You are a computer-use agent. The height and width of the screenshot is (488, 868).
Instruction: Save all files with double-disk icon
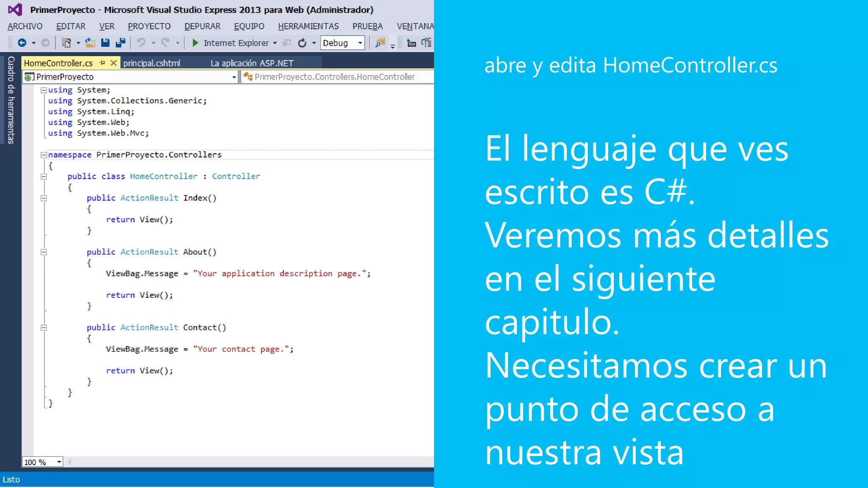pos(121,43)
